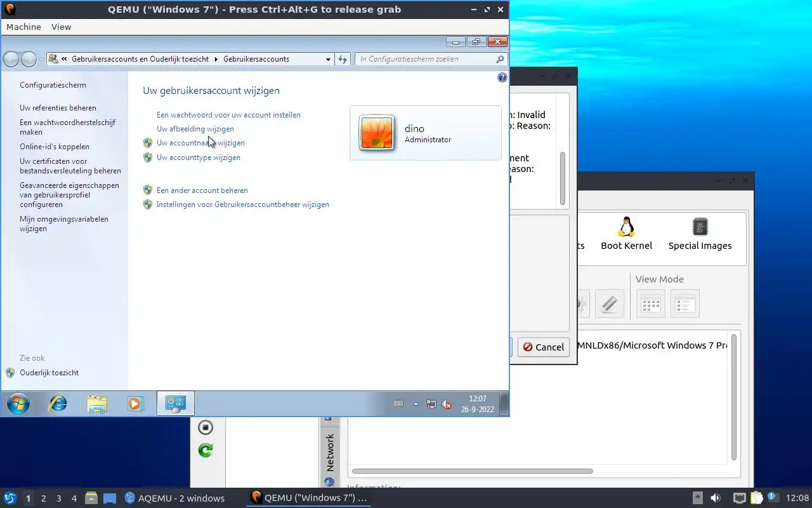Click Een ander account beheren
Viewport: 812px width, 508px height.
tap(202, 190)
